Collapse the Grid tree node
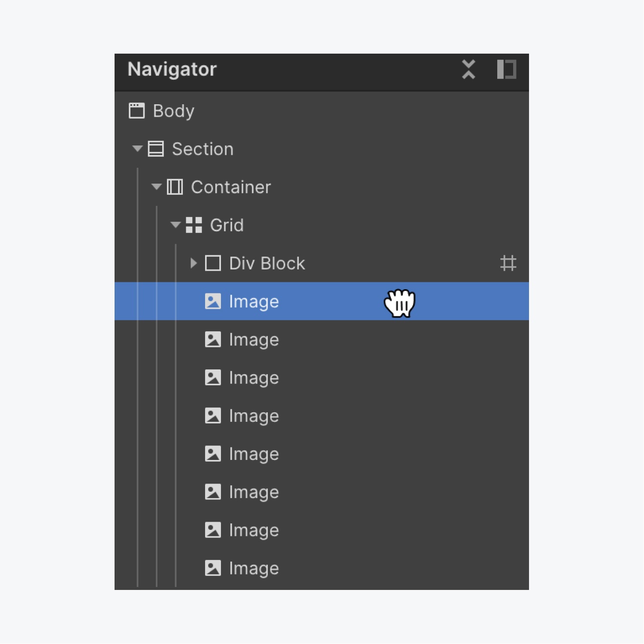 pyautogui.click(x=175, y=225)
